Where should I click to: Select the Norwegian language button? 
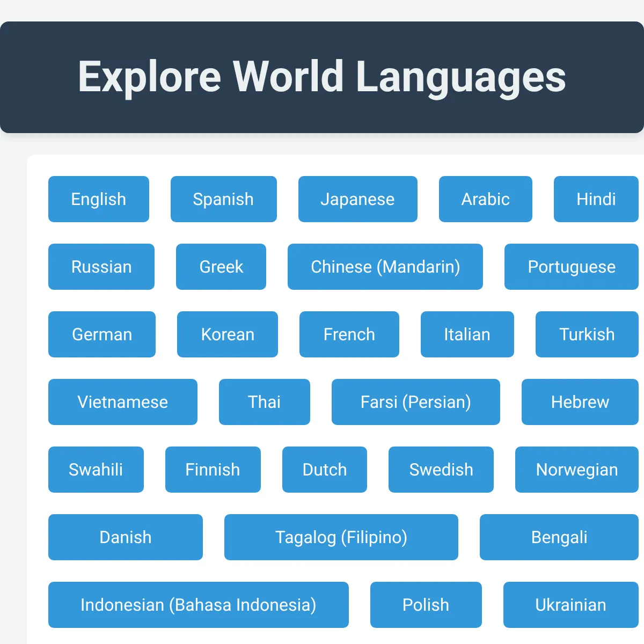click(577, 470)
